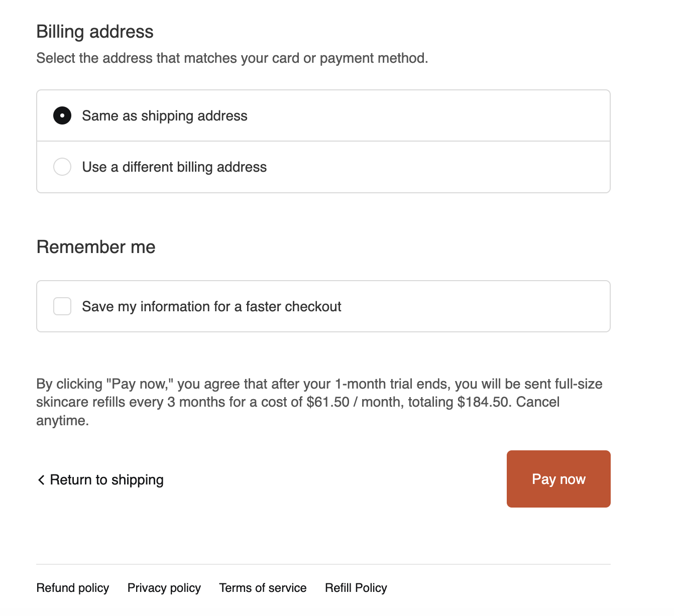Click the subscription terms paragraph about $61.50 / month

point(319,402)
